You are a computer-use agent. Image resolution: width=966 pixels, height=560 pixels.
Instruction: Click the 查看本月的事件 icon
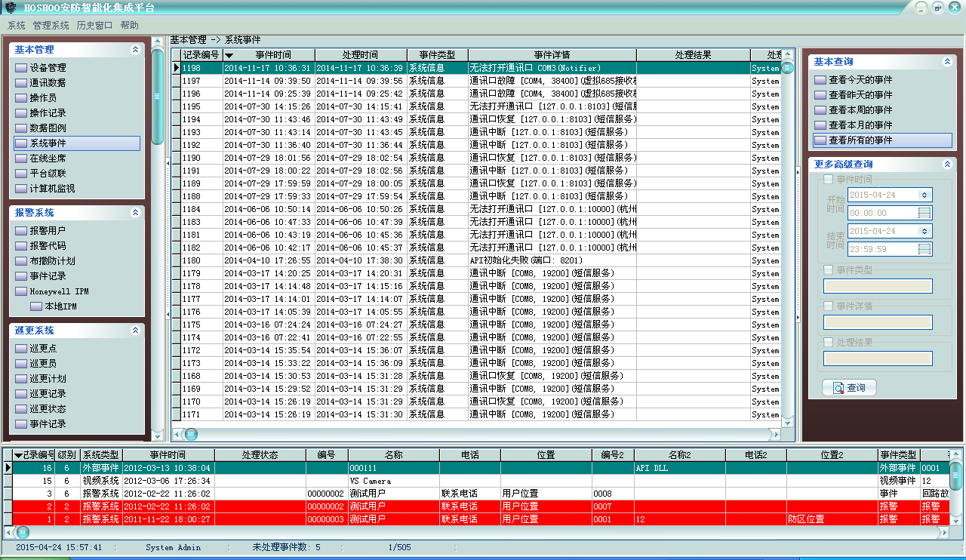[x=820, y=125]
